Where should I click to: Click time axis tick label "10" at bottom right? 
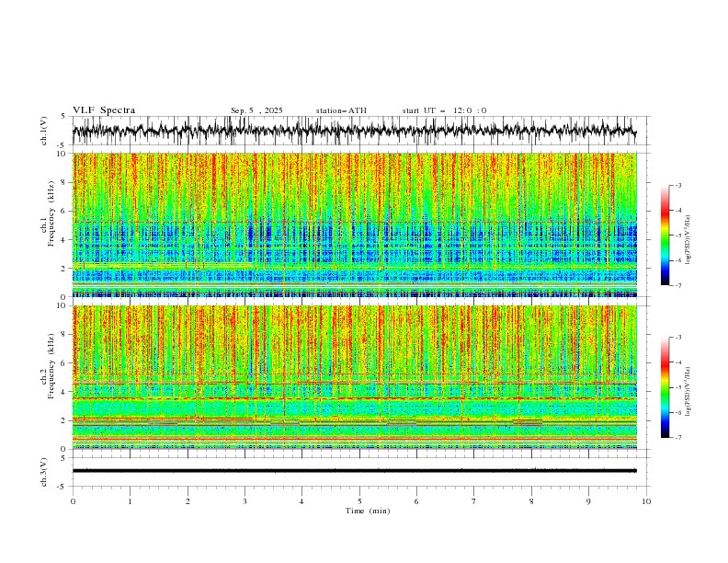pyautogui.click(x=646, y=501)
